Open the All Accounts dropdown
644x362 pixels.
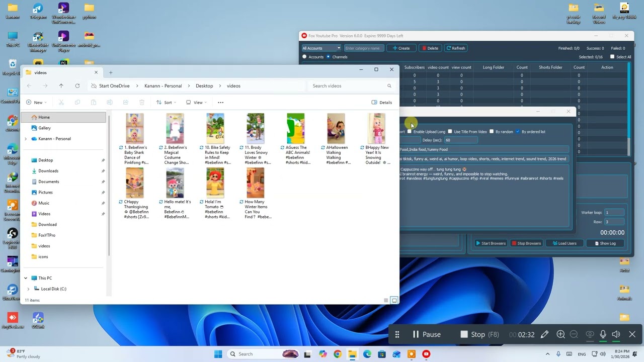pos(321,48)
